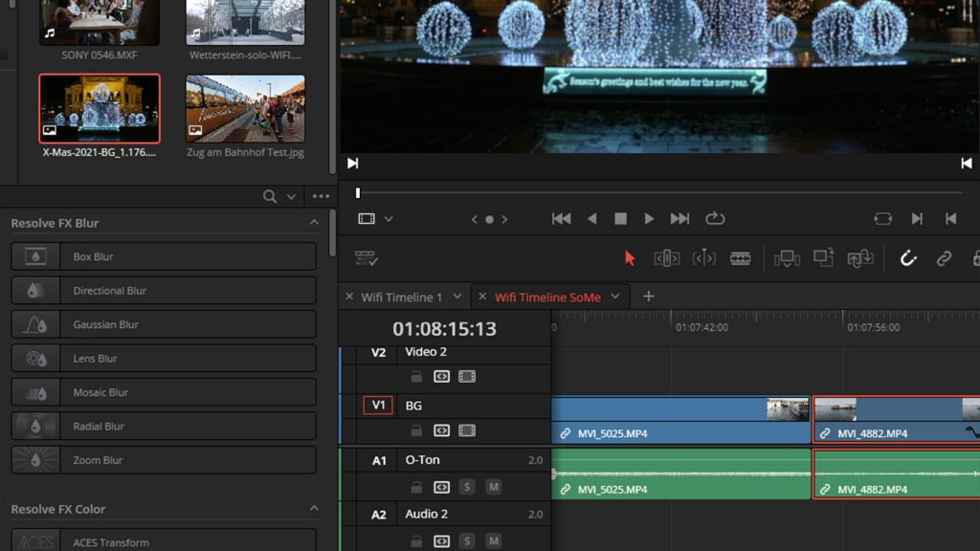Lock the BG video track
The image size is (980, 551).
[415, 432]
